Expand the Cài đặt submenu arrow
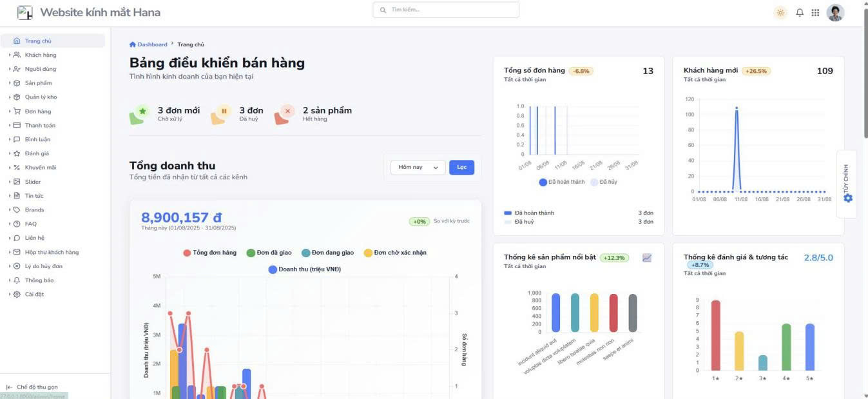 point(10,295)
